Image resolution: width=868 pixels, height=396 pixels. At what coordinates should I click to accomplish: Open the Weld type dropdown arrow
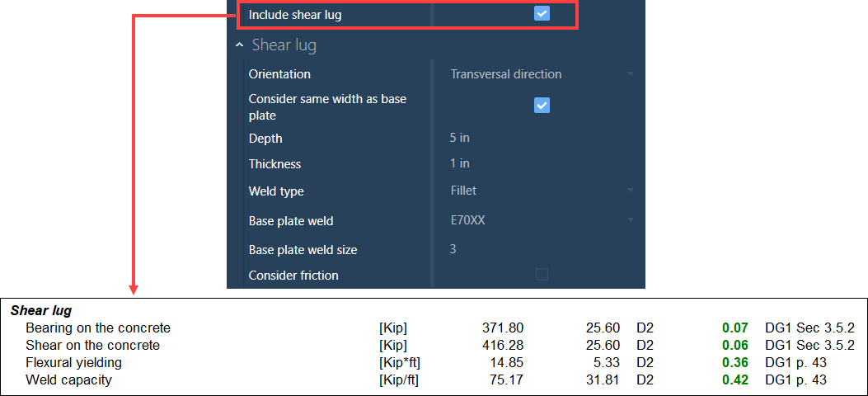pyautogui.click(x=631, y=191)
